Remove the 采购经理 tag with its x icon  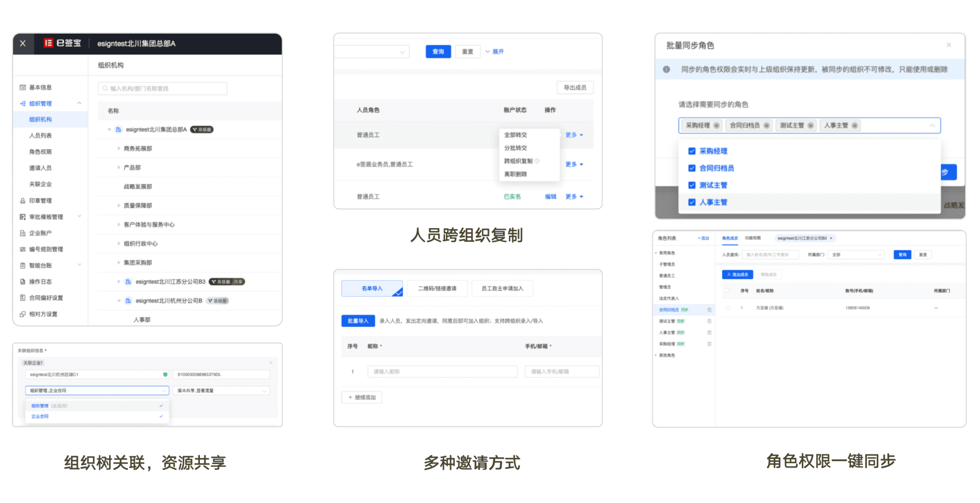pyautogui.click(x=716, y=126)
